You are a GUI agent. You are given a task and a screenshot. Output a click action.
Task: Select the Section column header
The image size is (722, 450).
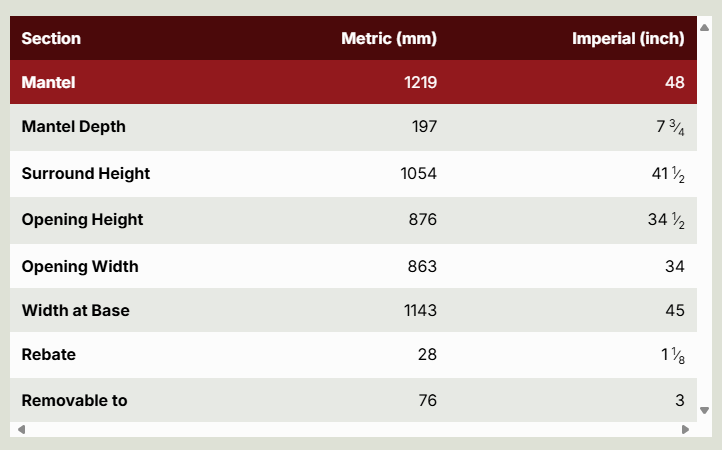(x=51, y=38)
